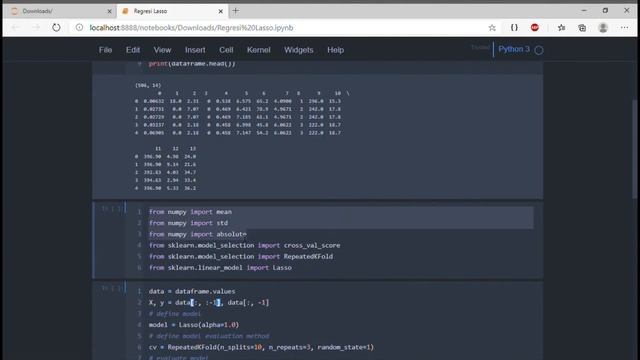Image resolution: width=640 pixels, height=360 pixels.
Task: Click the 'cv = RepeatedKFold' code line
Action: [261, 347]
